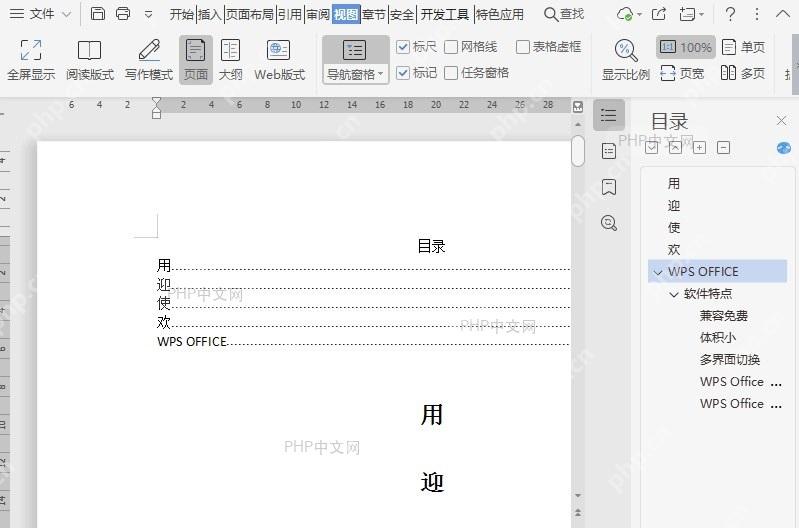Open quick access toolbar dropdown arrow
799x528 pixels.
click(x=148, y=14)
